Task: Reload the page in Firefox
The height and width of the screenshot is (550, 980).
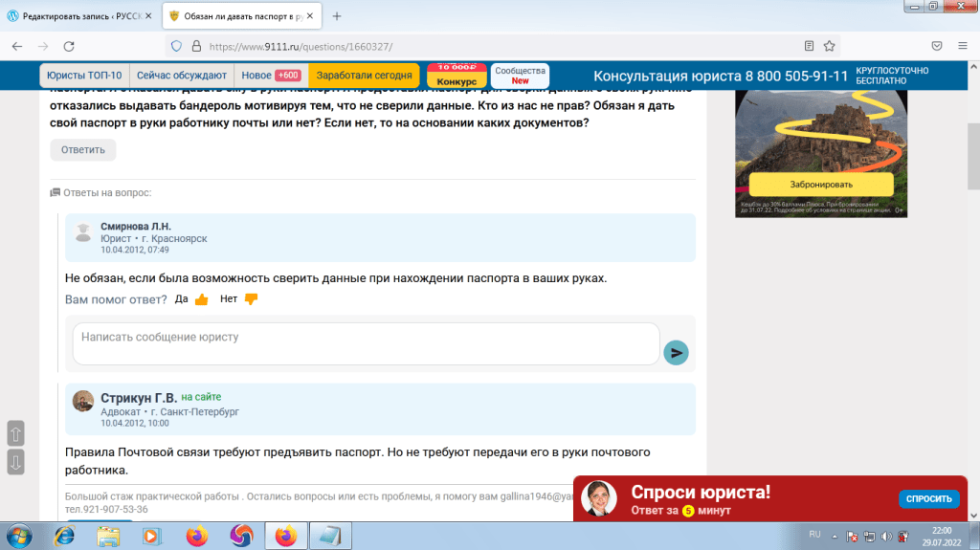Action: 68,46
